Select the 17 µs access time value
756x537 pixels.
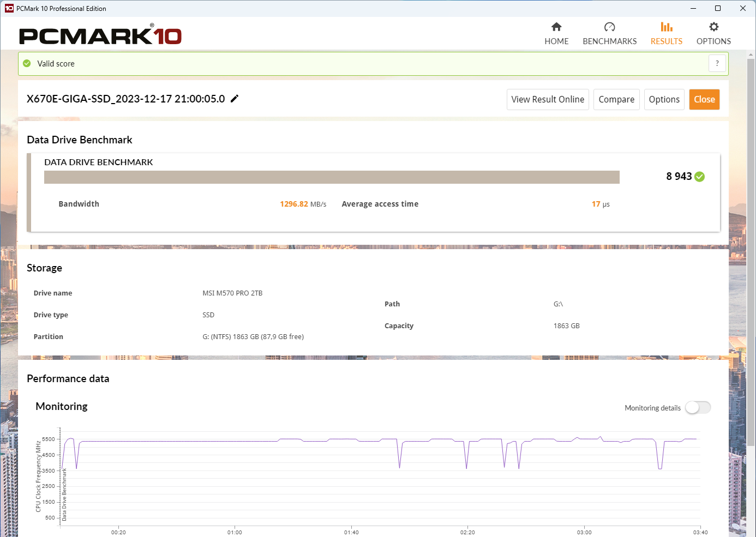tap(601, 204)
